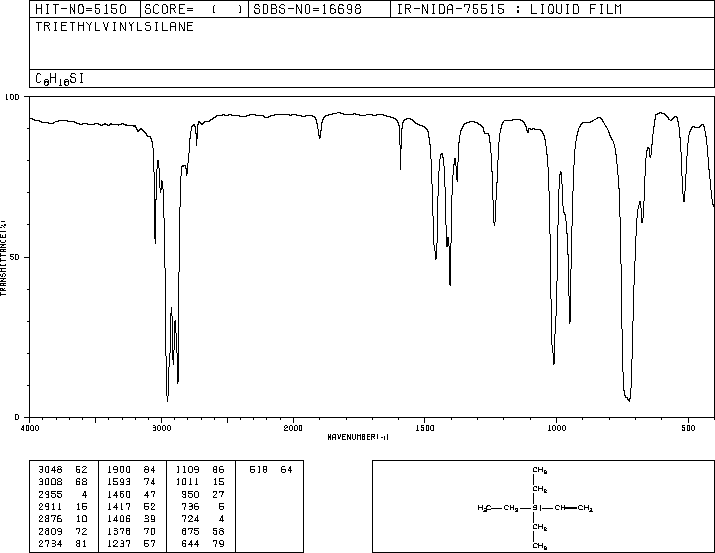Select peak table entry 2911

click(x=51, y=507)
